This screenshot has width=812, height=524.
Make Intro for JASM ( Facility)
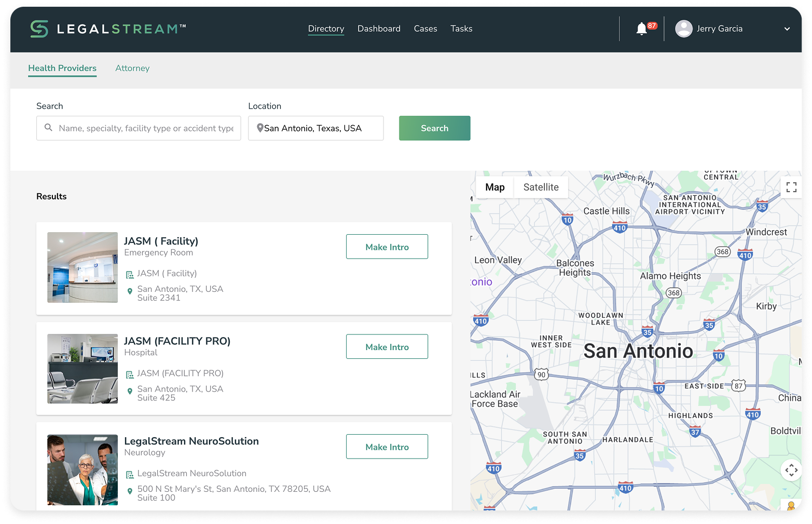pos(387,247)
